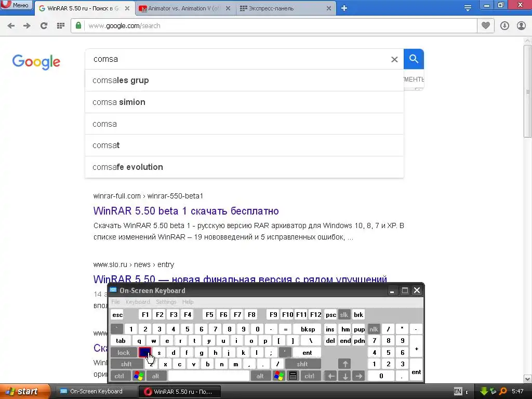The width and height of the screenshot is (532, 399).
Task: Click the blue magnifier search button
Action: pos(414,59)
